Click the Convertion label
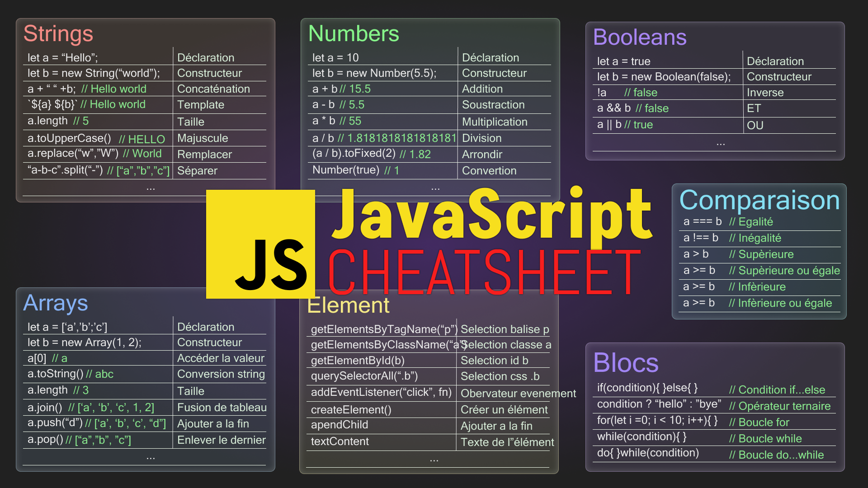Image resolution: width=868 pixels, height=488 pixels. [489, 171]
